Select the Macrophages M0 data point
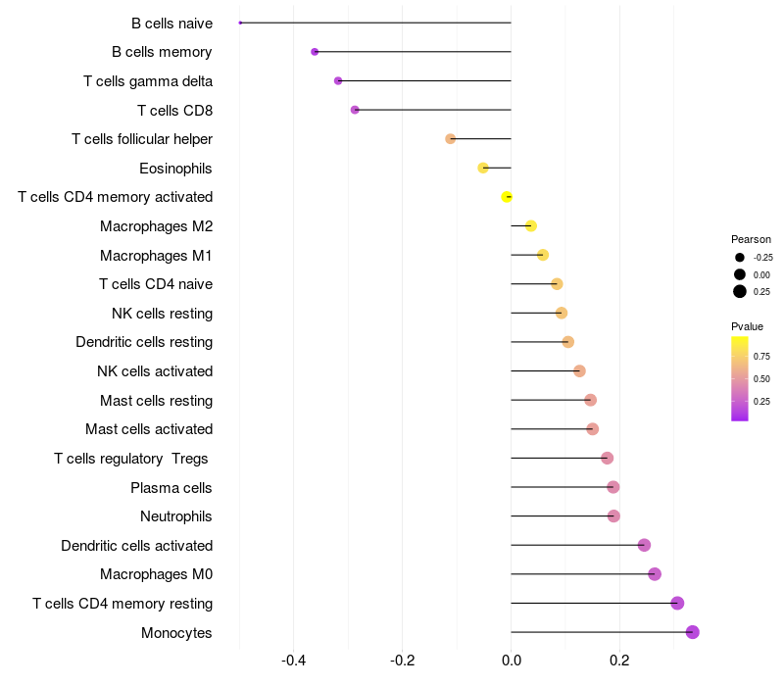 point(655,574)
